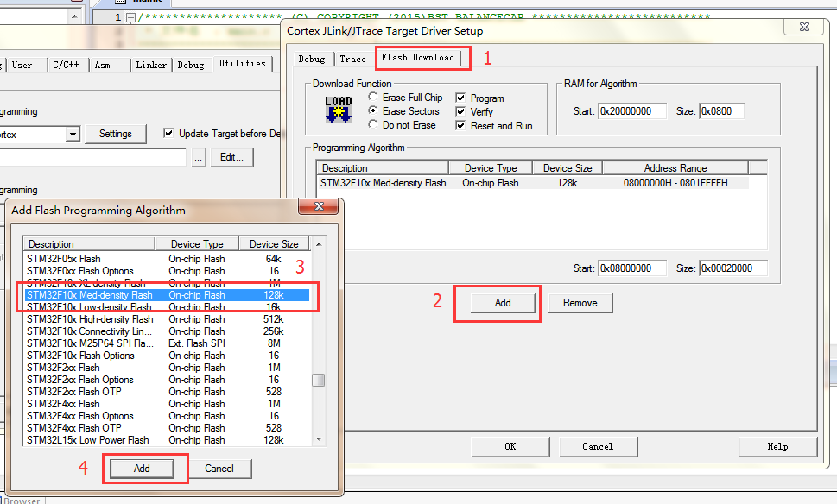Click scroll up arrow in algorithm list
Viewport: 837px width, 504px height.
tap(319, 243)
